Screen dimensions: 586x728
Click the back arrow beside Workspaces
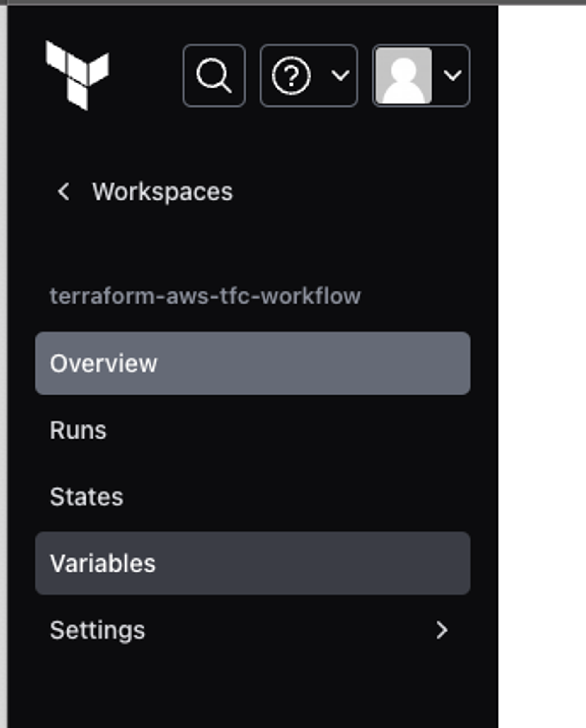(64, 192)
